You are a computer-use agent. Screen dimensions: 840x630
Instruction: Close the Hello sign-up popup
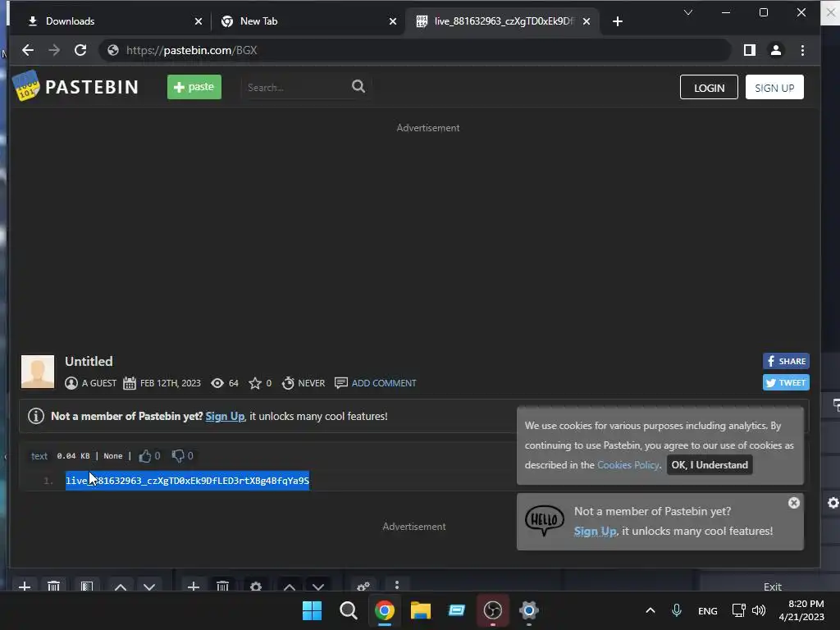click(794, 503)
